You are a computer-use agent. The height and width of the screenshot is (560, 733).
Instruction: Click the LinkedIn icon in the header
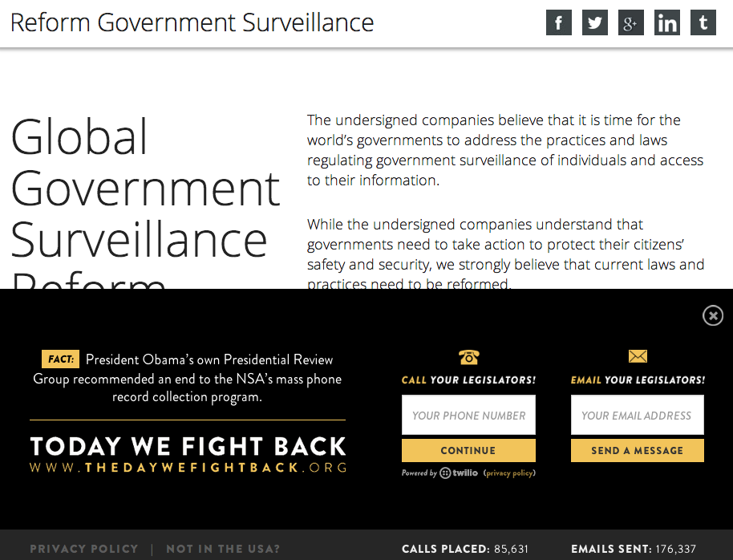pos(667,22)
